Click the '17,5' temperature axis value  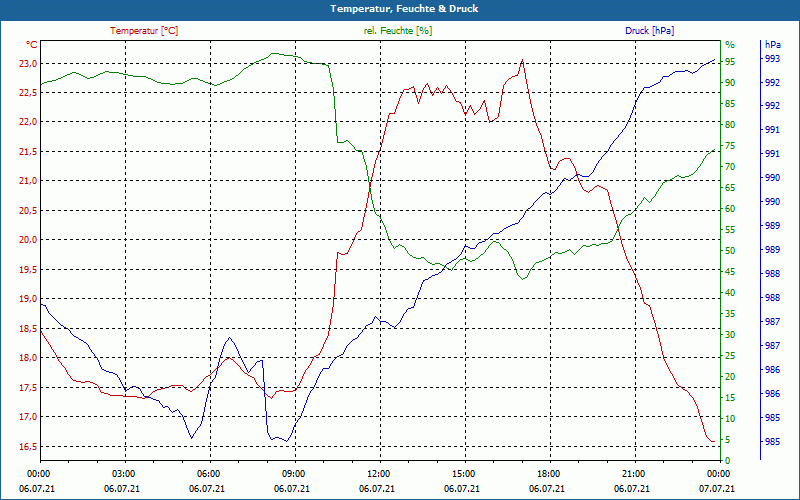tap(28, 388)
